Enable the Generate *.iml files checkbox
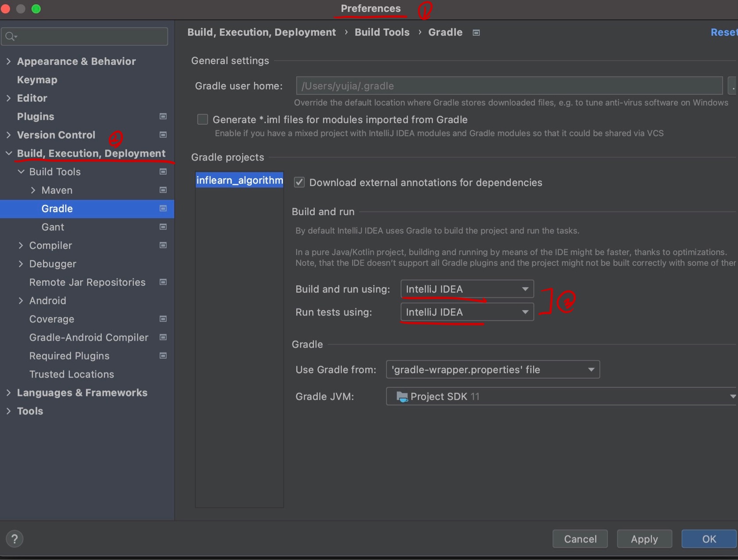 (202, 119)
